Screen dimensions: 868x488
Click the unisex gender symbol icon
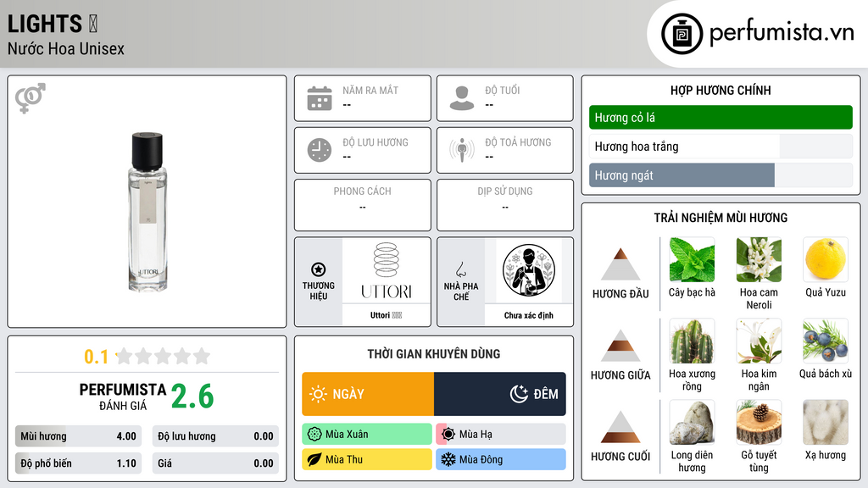pos(31,98)
